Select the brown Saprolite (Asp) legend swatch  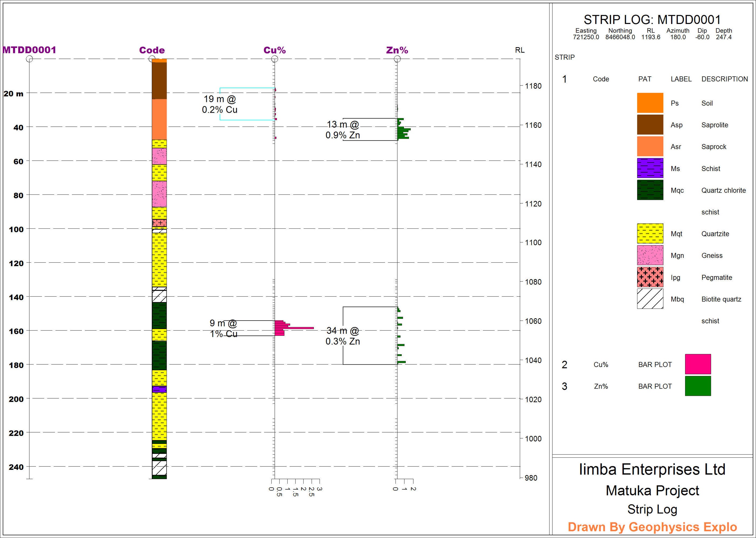[650, 125]
